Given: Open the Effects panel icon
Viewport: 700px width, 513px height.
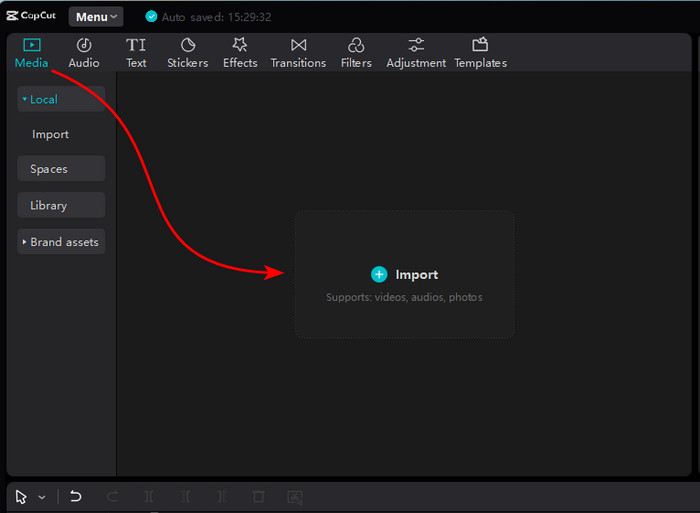Looking at the screenshot, I should click(240, 45).
